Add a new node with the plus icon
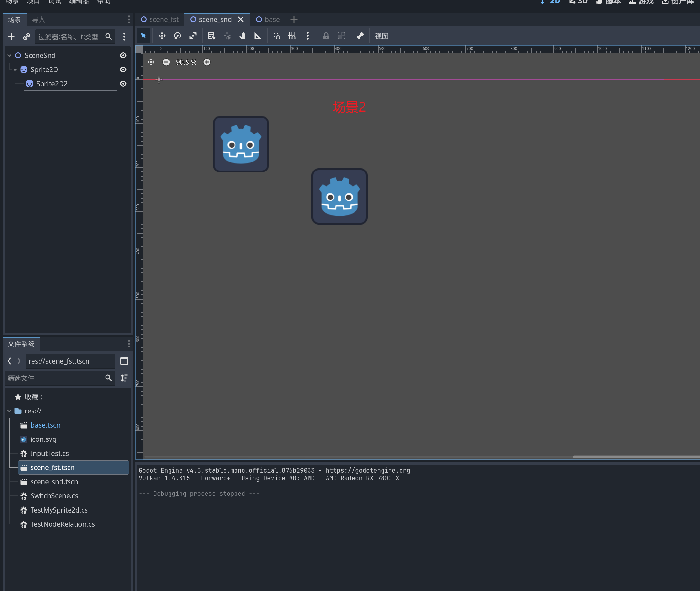The height and width of the screenshot is (591, 700). (11, 37)
